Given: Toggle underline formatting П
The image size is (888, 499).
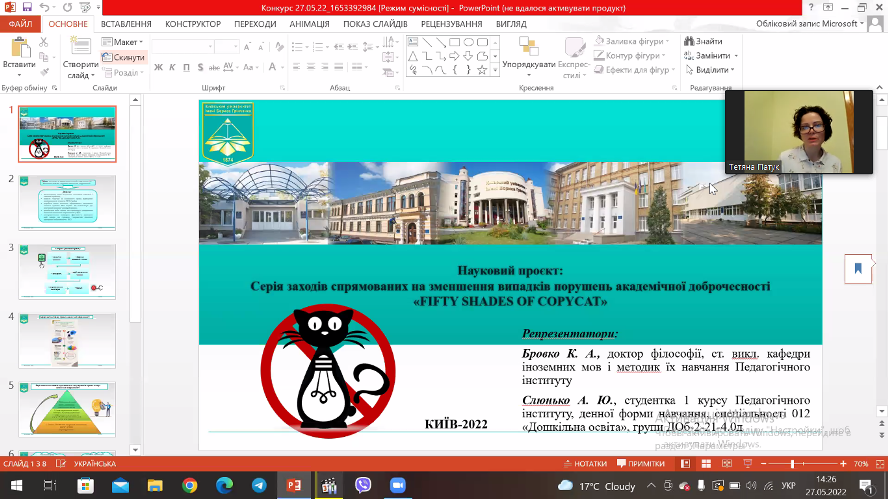Looking at the screenshot, I should pyautogui.click(x=186, y=67).
